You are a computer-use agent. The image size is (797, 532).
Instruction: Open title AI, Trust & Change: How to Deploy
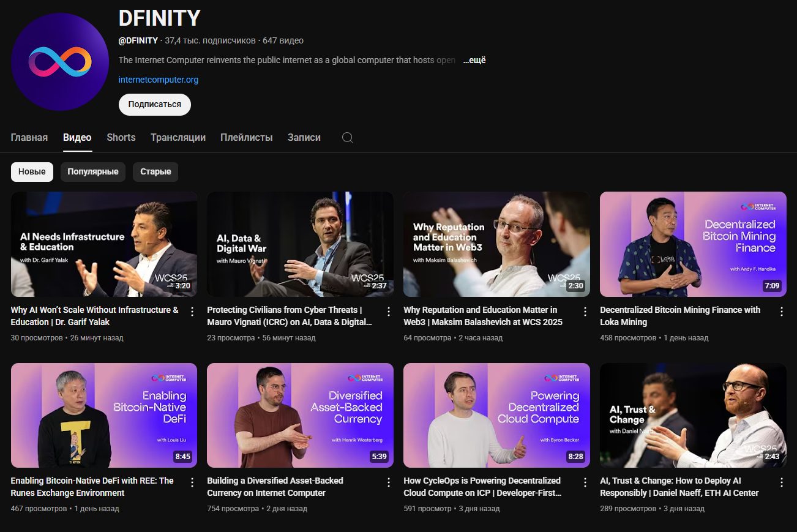point(679,487)
